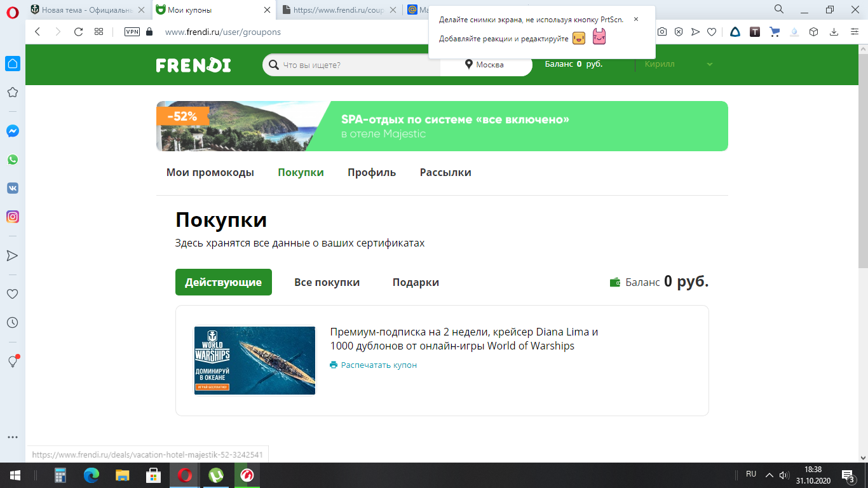Open Speed Dial start page grid
The height and width of the screenshot is (488, 868).
click(99, 32)
